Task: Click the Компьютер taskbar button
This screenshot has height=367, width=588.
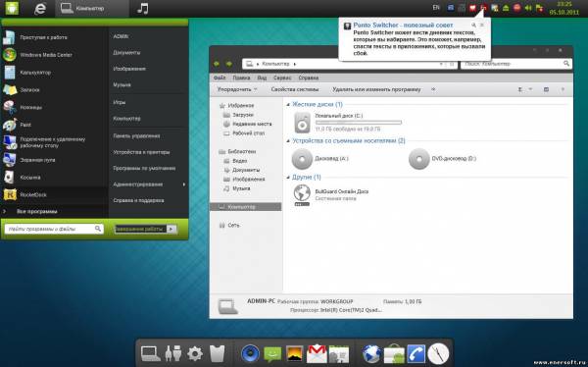Action: point(92,8)
